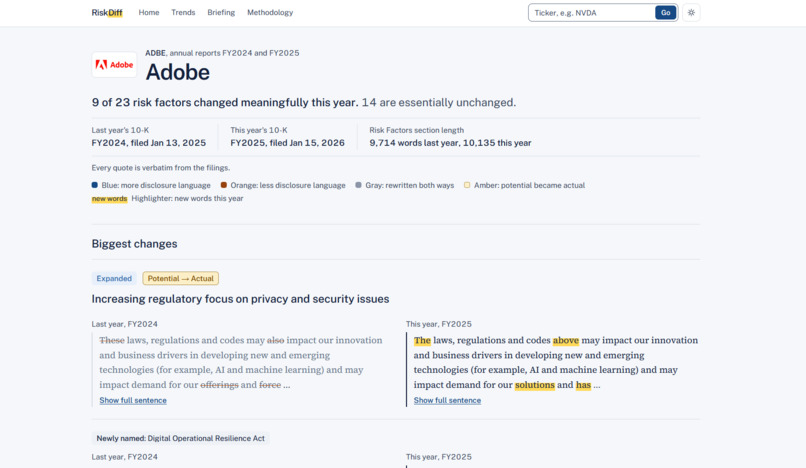
Task: Click the highlighted word 'solutions'
Action: coord(535,385)
